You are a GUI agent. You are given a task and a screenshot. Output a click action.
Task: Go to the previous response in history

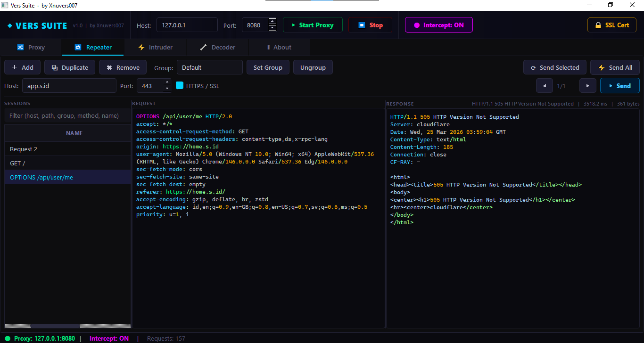pyautogui.click(x=545, y=86)
